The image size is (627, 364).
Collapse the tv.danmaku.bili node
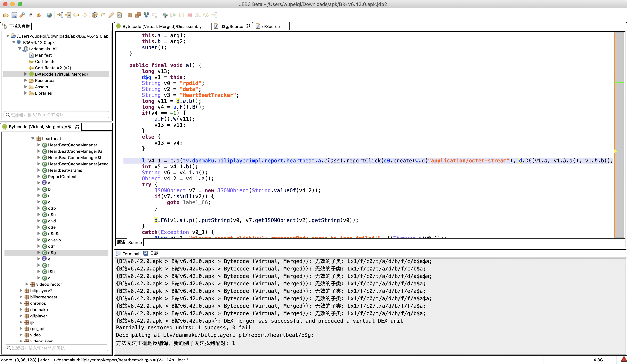coord(20,49)
